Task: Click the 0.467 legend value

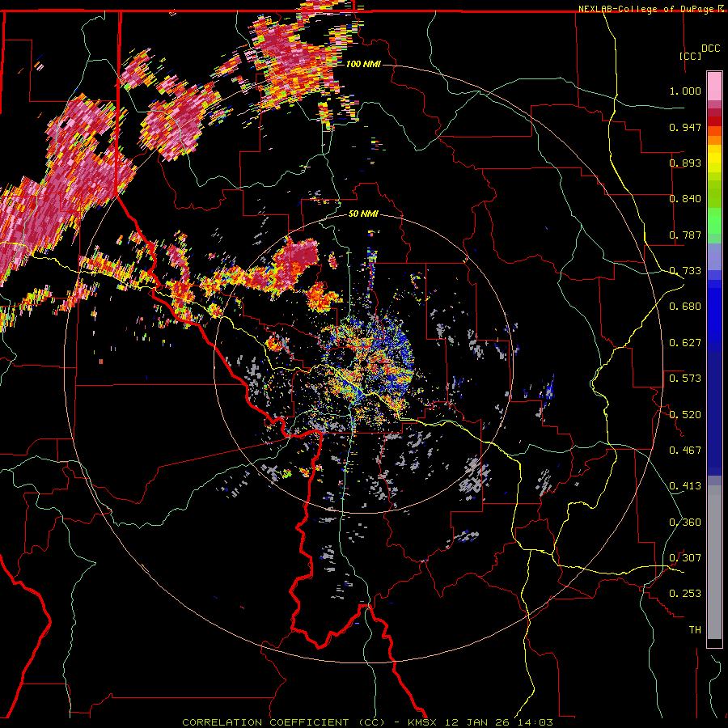Action: click(x=685, y=451)
